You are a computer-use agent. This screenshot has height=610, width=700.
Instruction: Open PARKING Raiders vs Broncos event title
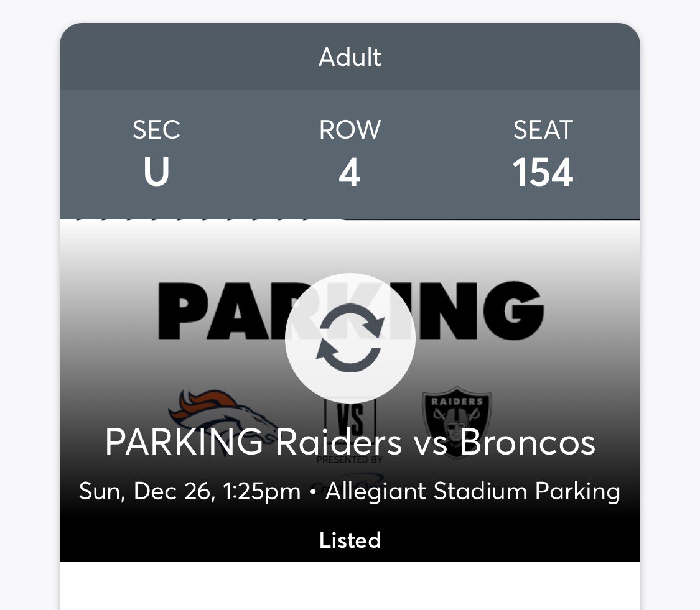click(350, 441)
